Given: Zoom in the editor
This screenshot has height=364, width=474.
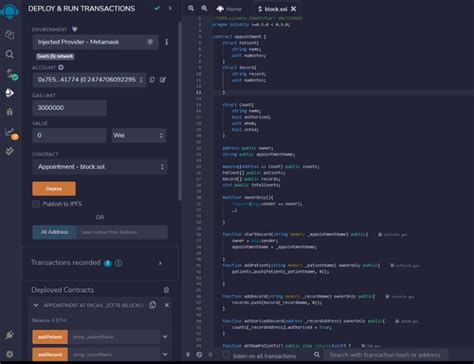Looking at the screenshot, I should [204, 8].
